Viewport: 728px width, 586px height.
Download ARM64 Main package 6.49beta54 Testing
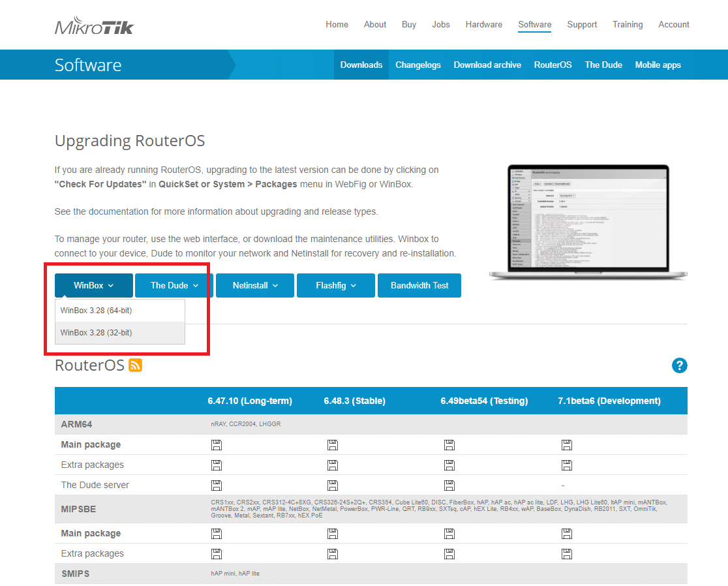click(449, 445)
